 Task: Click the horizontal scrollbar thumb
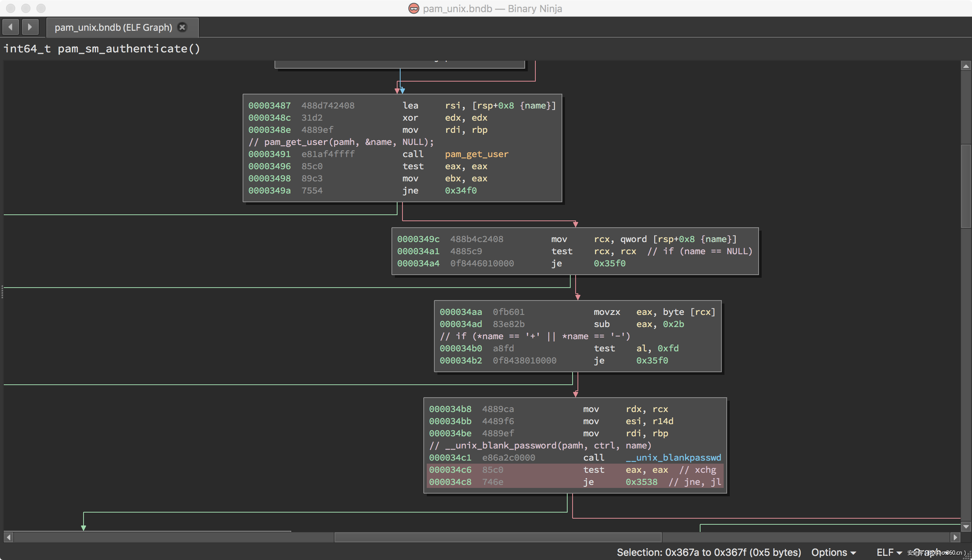pos(497,537)
